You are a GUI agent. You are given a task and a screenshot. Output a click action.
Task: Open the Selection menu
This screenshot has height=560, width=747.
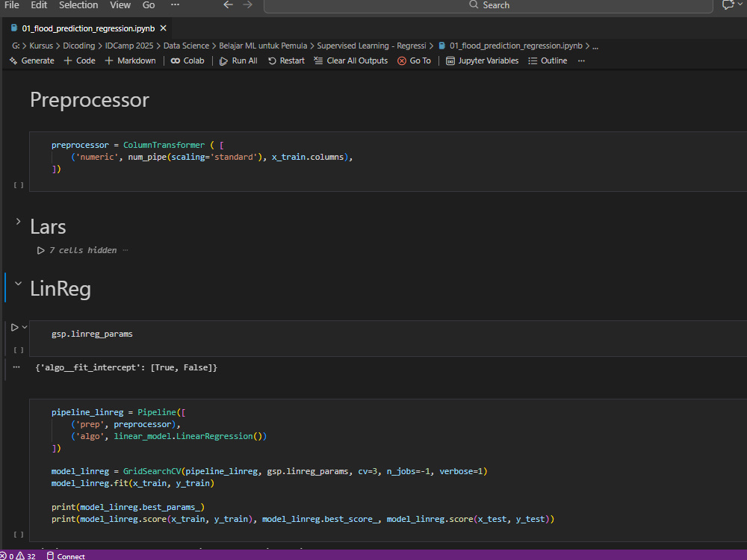pos(78,5)
